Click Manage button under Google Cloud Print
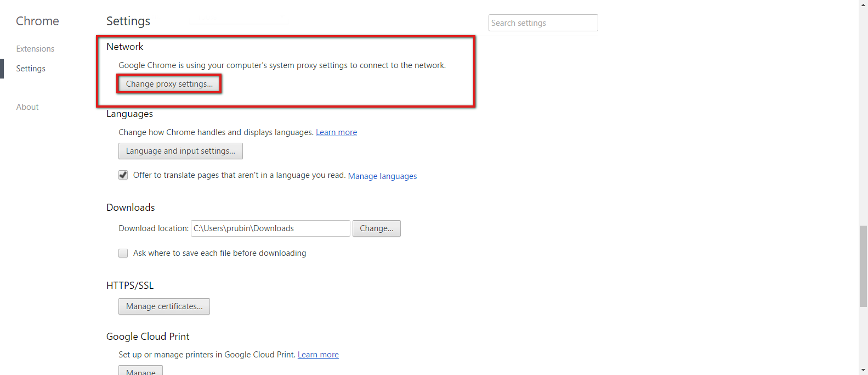The width and height of the screenshot is (868, 375). coord(140,371)
